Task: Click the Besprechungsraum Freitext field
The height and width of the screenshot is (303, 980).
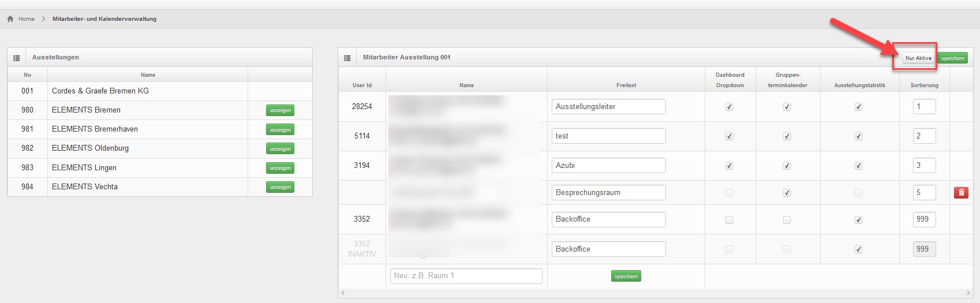Action: click(x=609, y=193)
